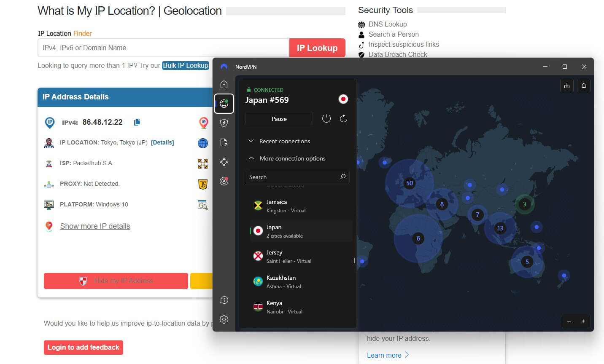Open the target-shaped monitor icon in sidebar

224,181
